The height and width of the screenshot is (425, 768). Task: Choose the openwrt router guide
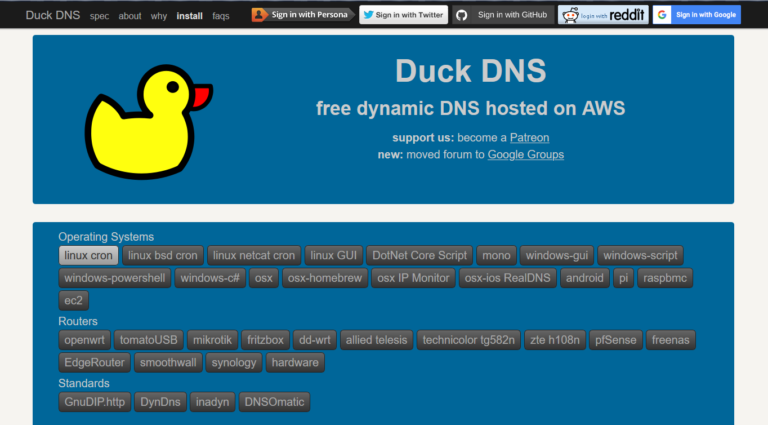point(84,340)
